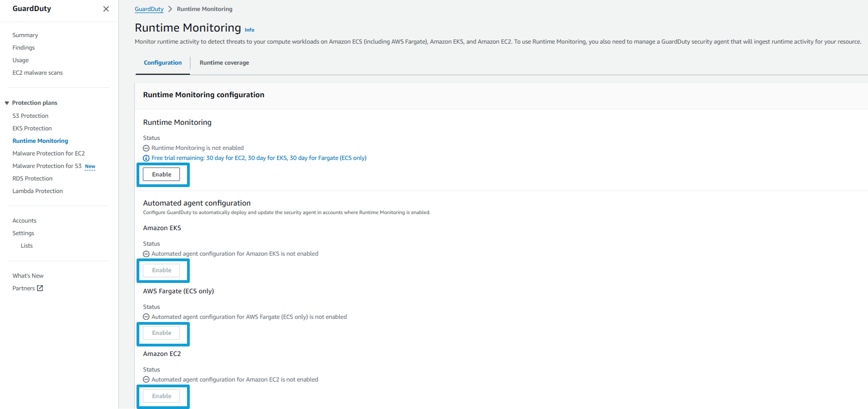
Task: Open GuardDuty Settings
Action: pos(23,233)
